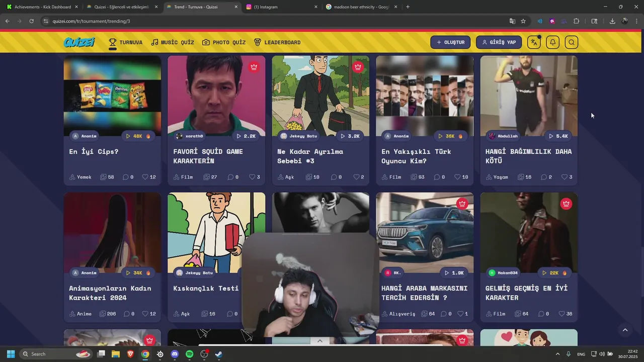This screenshot has width=644, height=362.
Task: Open the site language translate icon
Action: [534, 42]
